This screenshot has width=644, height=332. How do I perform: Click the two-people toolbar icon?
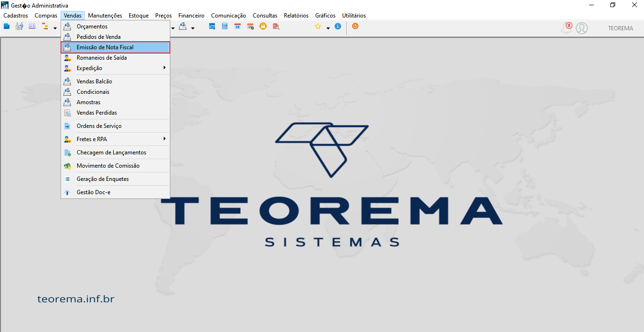click(x=19, y=27)
